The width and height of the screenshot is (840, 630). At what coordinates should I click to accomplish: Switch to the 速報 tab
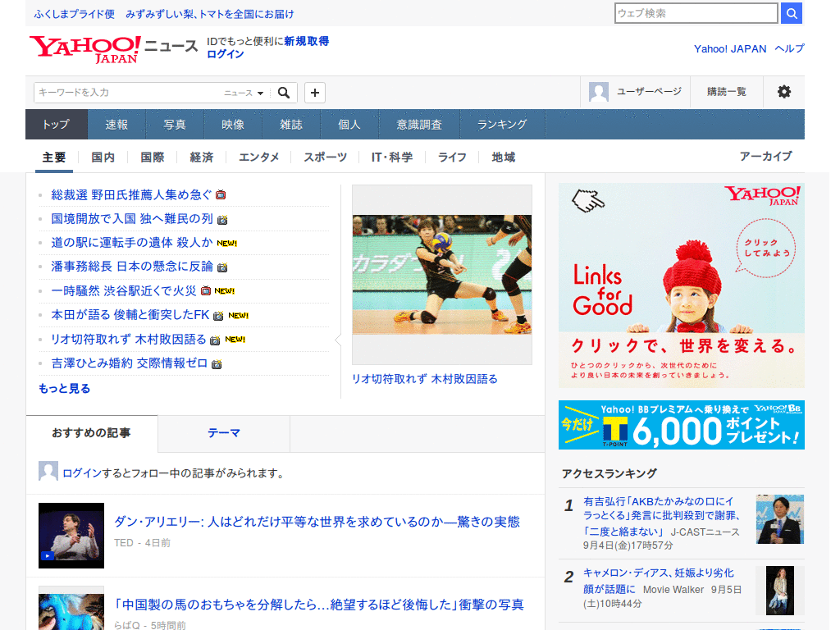[116, 125]
